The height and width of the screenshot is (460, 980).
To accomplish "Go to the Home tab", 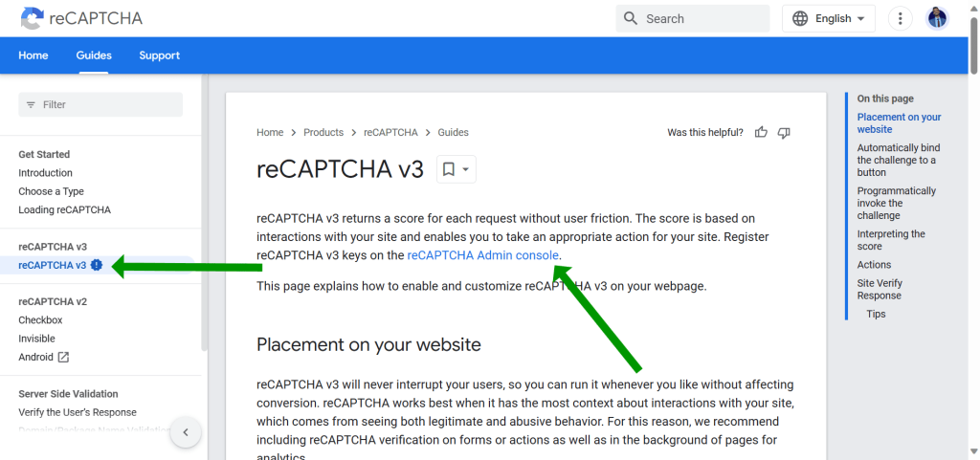I will pos(33,55).
